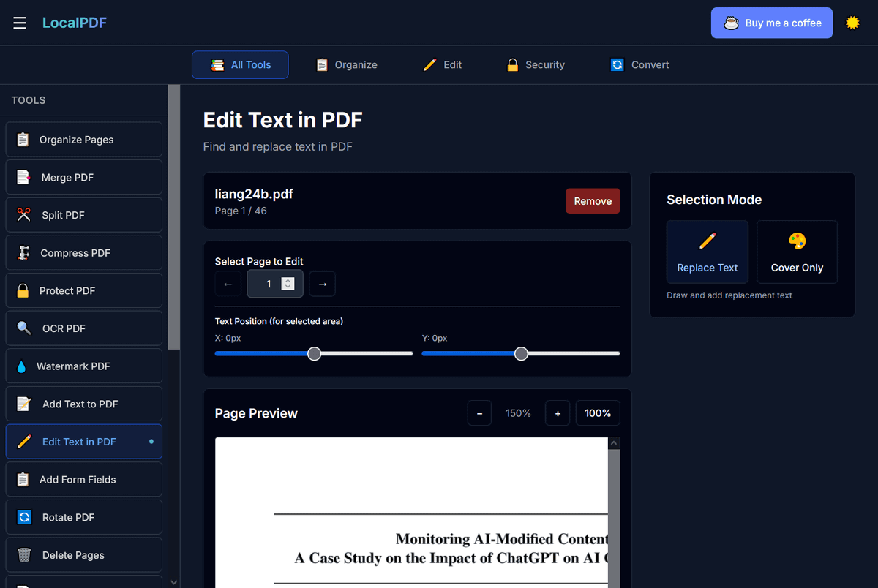Click the OCR PDF magnifier icon
The image size is (878, 588).
(x=24, y=328)
